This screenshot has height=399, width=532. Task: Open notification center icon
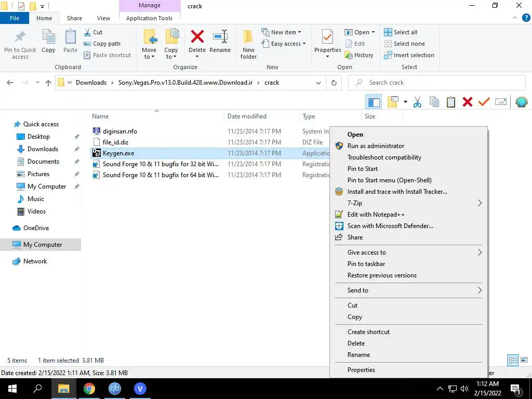tap(515, 389)
